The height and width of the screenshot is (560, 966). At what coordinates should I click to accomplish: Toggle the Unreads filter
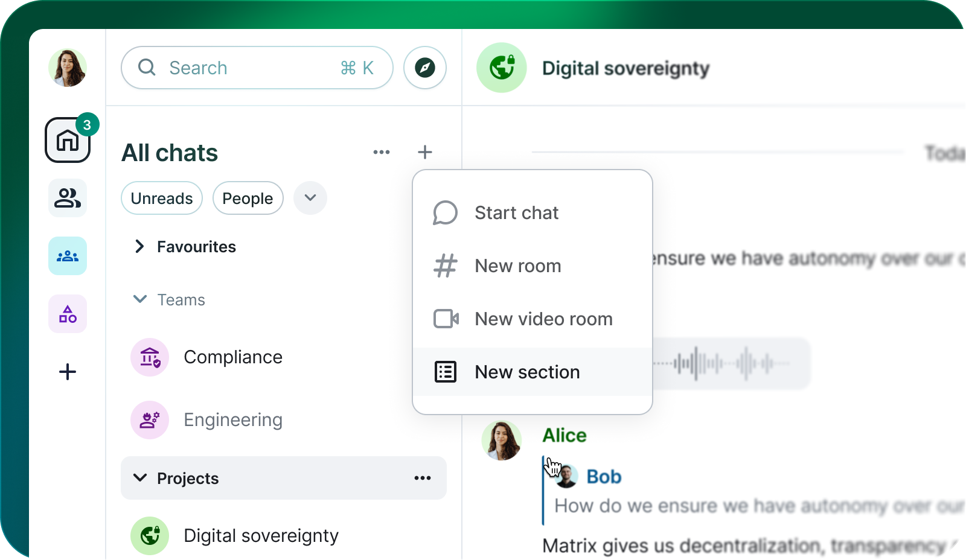click(162, 198)
